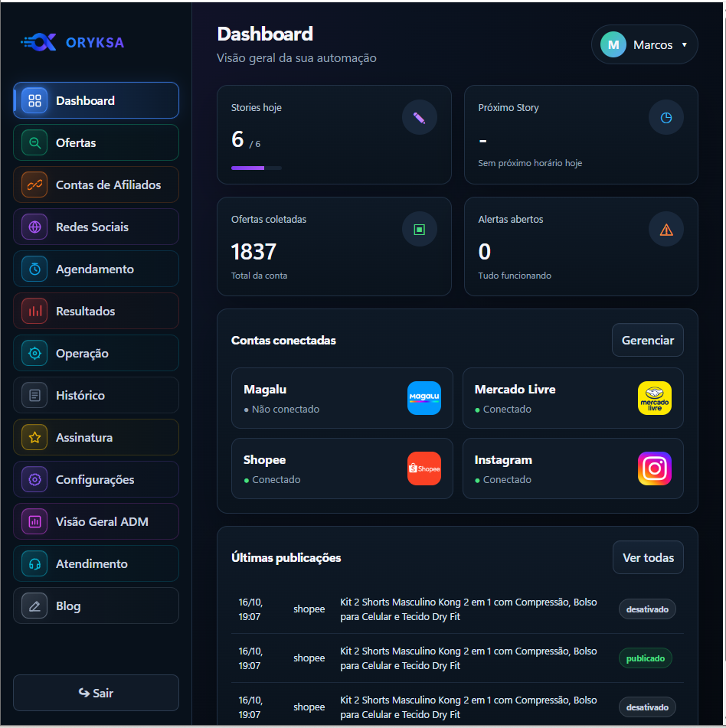Click the Shopee logo icon
Screen dimensions: 726x728
(x=424, y=468)
